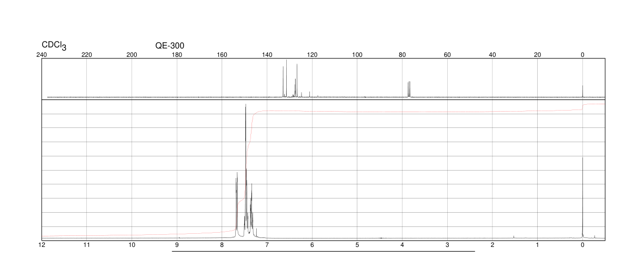Click the 9 ppm label on proton axis
The height and width of the screenshot is (278, 644).
(x=177, y=245)
